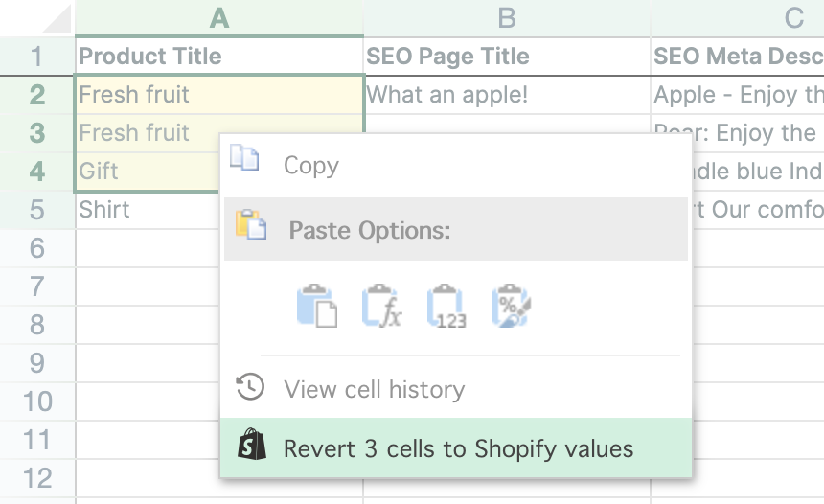Click the Shopify bag icon
Image resolution: width=824 pixels, height=504 pixels.
252,444
